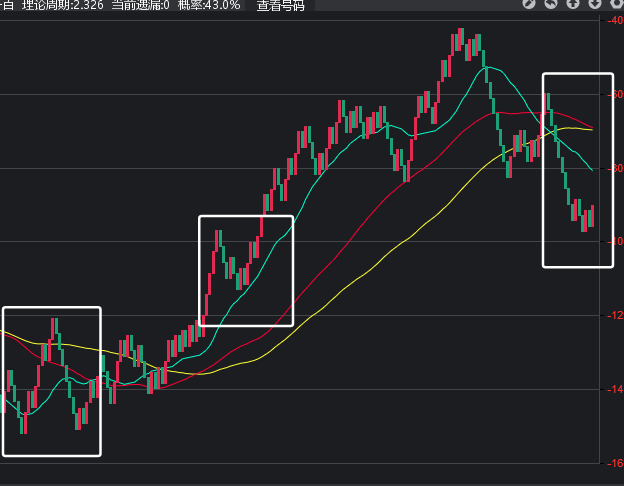Image resolution: width=624 pixels, height=486 pixels.
Task: Click the -16 axis label
Action: pyautogui.click(x=614, y=463)
